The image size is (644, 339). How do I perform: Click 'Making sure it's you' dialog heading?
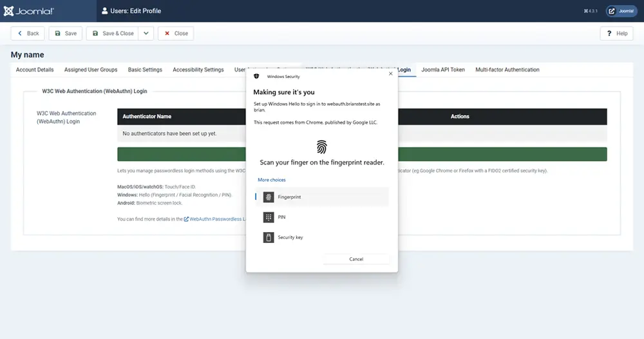[x=284, y=92]
